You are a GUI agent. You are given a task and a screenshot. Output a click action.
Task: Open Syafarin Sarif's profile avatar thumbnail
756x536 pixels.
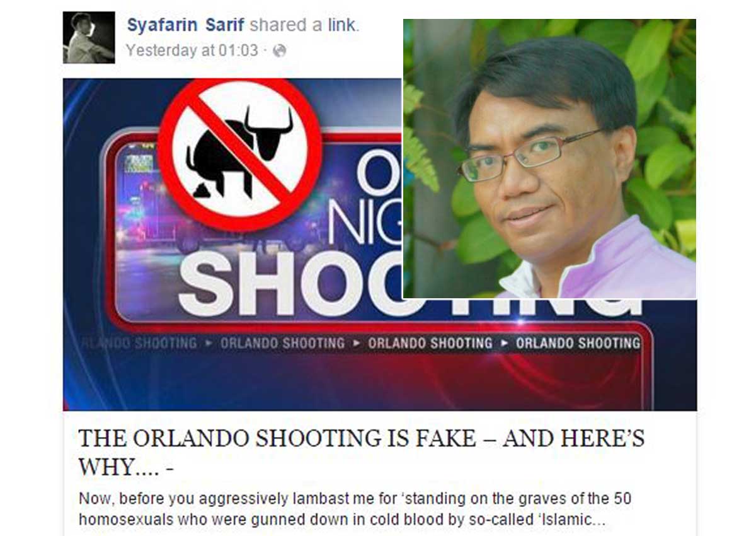tap(89, 37)
